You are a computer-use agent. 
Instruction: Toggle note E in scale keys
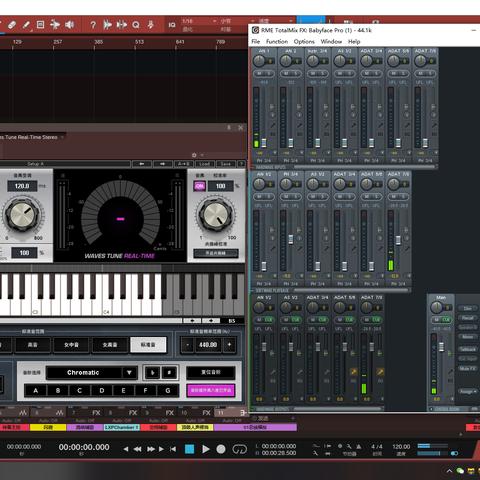[x=123, y=390]
